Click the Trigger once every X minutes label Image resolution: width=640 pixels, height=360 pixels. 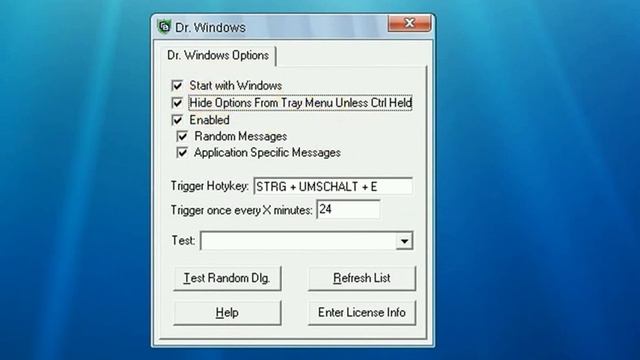point(242,210)
